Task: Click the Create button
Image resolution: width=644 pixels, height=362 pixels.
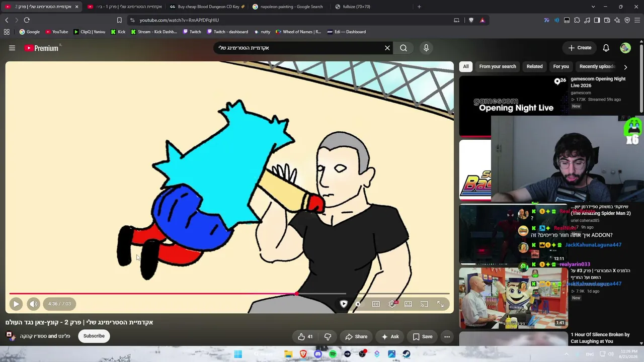Action: click(x=580, y=48)
